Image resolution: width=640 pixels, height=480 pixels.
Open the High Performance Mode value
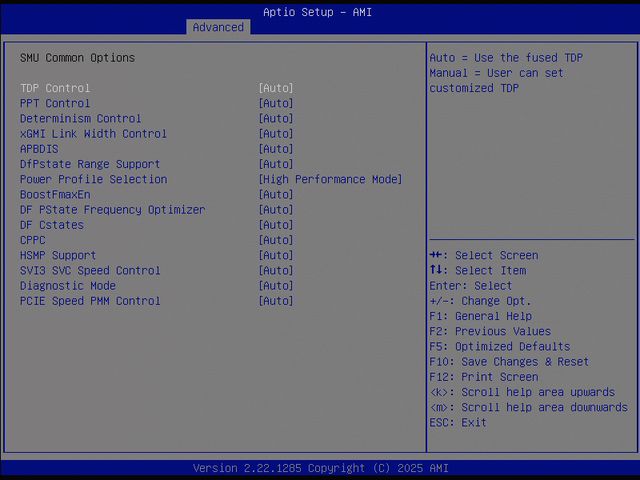(331, 179)
